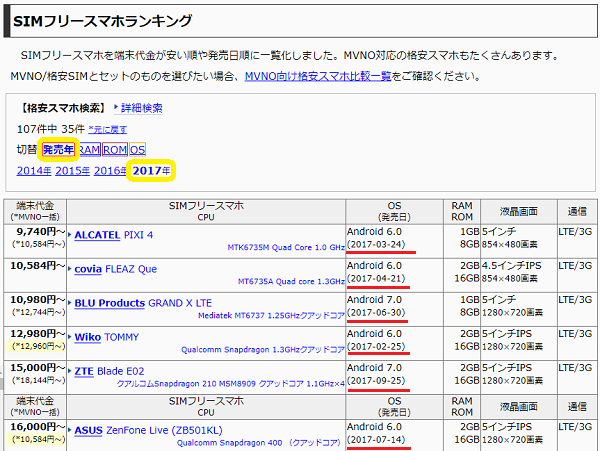Click the 10,980円~ price cell
Screen dimensions: 600x451
35,309
